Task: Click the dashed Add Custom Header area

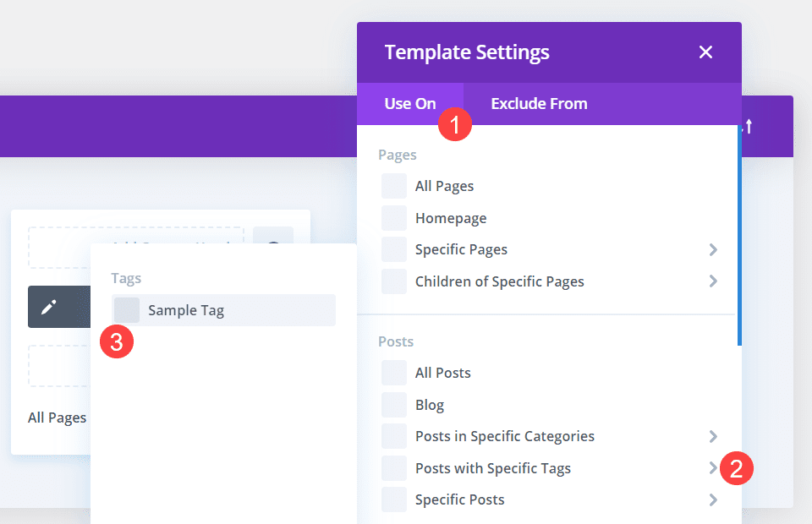Action: pos(135,246)
